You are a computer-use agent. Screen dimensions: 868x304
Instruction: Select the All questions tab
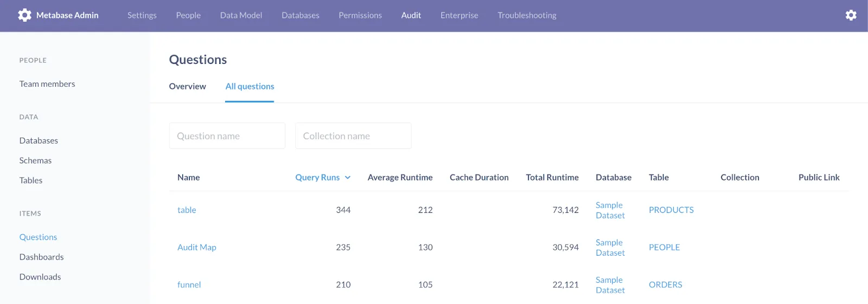pyautogui.click(x=250, y=86)
